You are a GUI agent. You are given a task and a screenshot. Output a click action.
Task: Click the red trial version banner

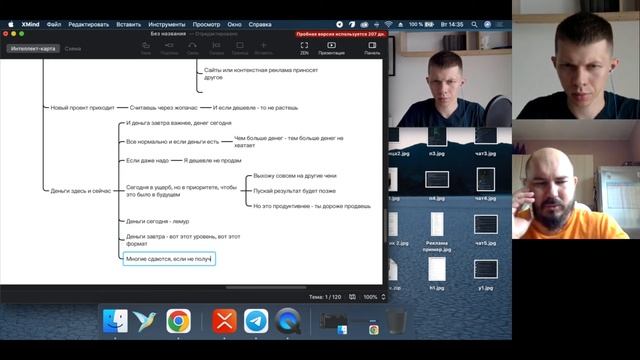click(x=340, y=34)
